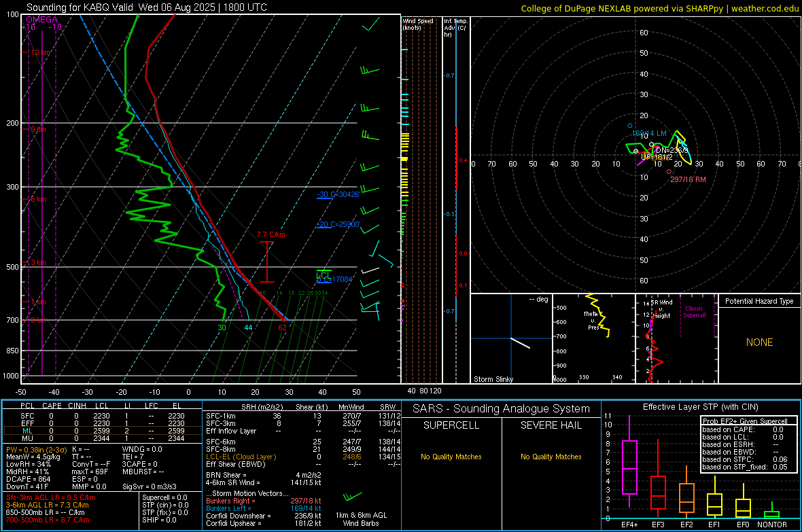
Task: Click the orange 'PW = 0.38in' value
Action: click(35, 449)
